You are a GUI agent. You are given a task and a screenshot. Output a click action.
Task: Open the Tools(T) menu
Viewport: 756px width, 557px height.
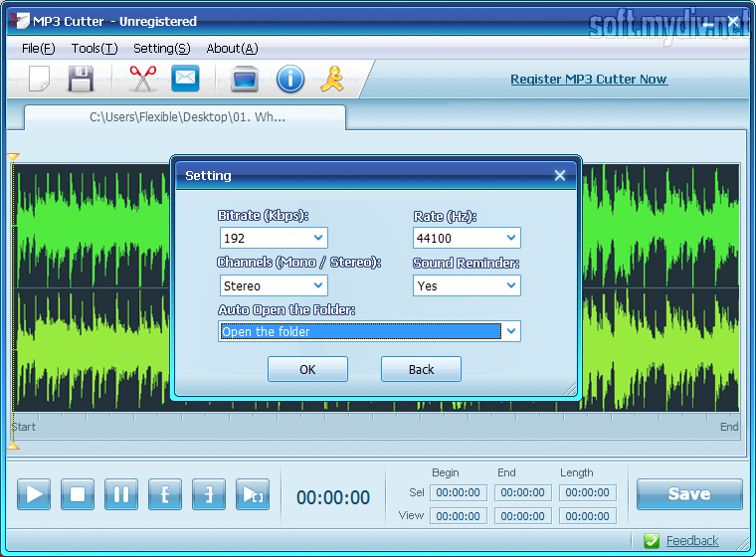(94, 48)
